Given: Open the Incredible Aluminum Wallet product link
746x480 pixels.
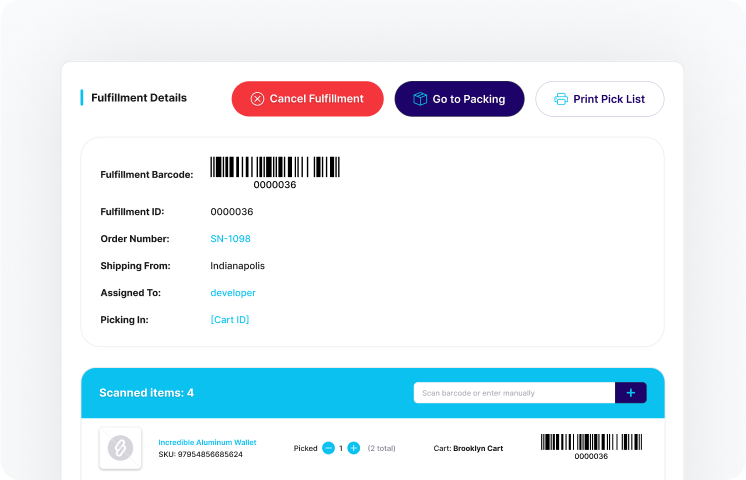Looking at the screenshot, I should 207,442.
